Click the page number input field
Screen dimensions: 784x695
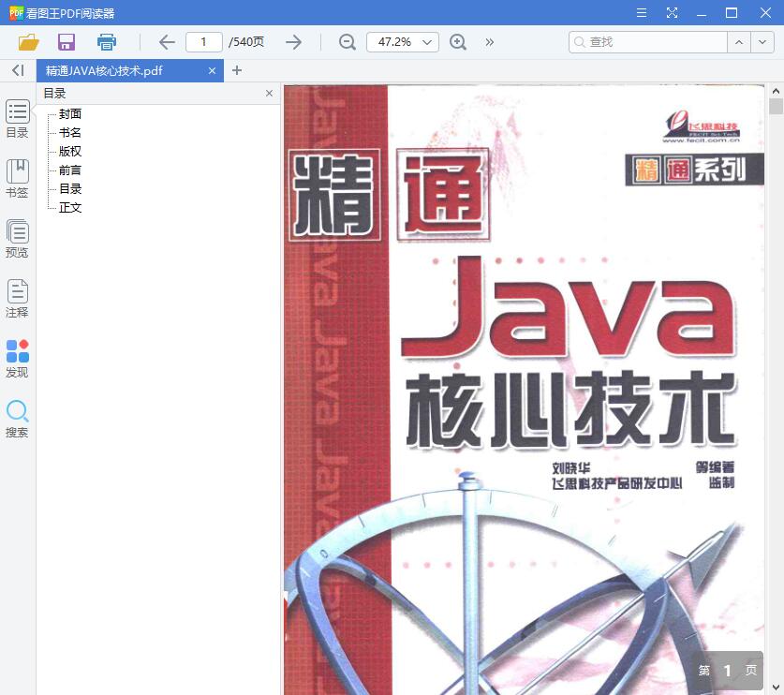tap(203, 42)
